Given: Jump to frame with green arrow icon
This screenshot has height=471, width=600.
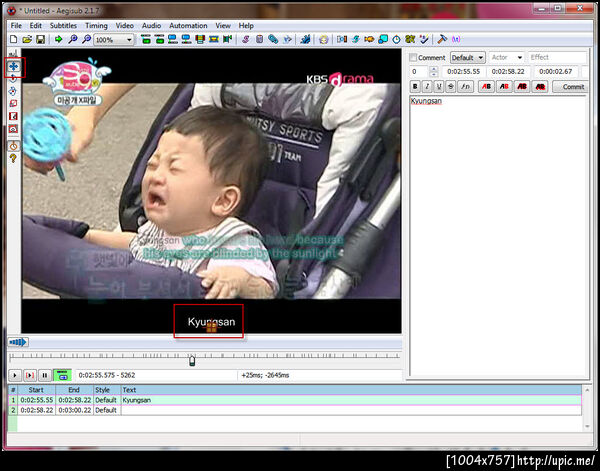Looking at the screenshot, I should tap(59, 39).
